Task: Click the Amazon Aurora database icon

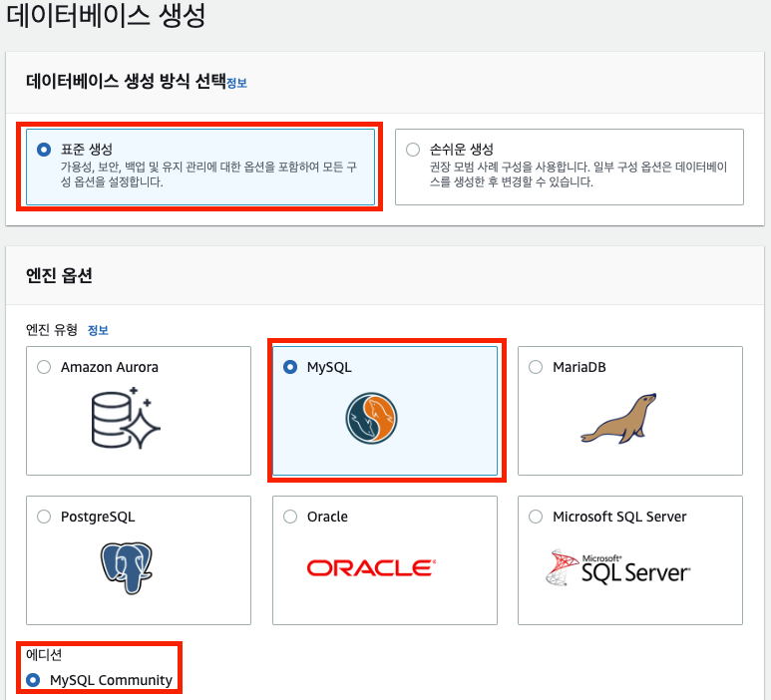Action: tap(126, 419)
